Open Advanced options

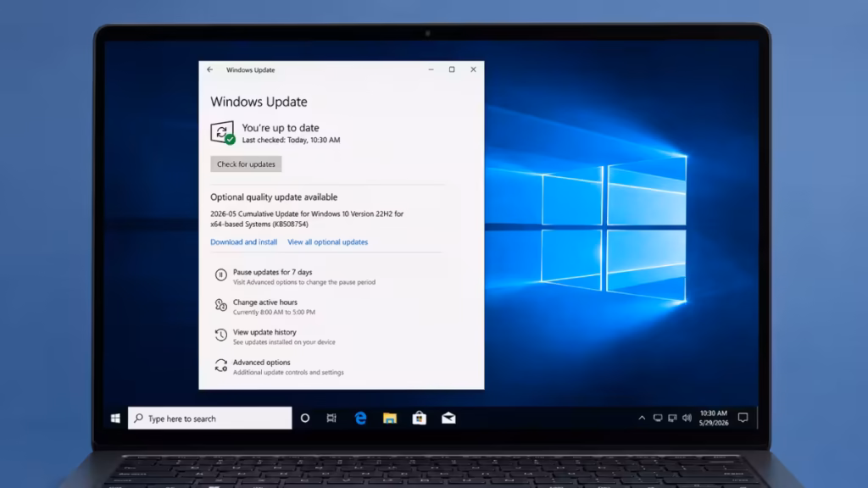[261, 363]
